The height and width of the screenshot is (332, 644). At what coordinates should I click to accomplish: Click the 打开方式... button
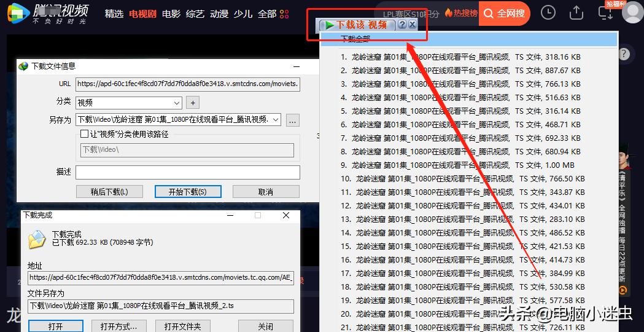coord(119,326)
